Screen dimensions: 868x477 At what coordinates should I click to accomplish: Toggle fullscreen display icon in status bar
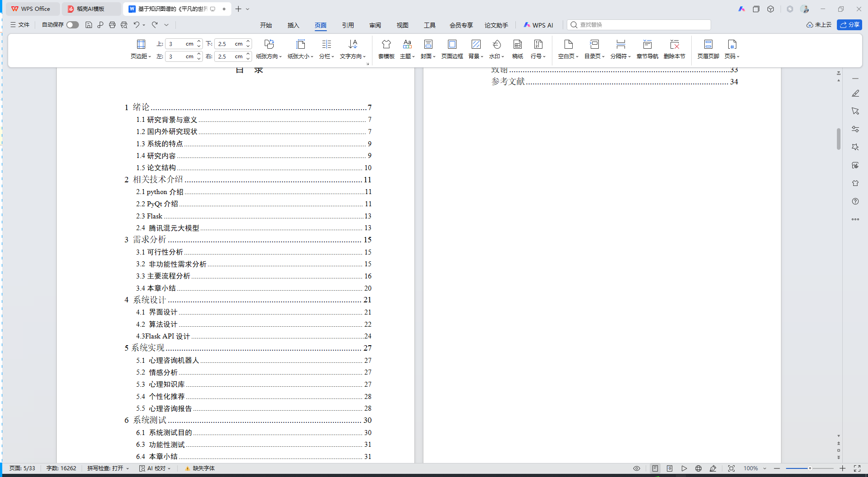pyautogui.click(x=857, y=468)
